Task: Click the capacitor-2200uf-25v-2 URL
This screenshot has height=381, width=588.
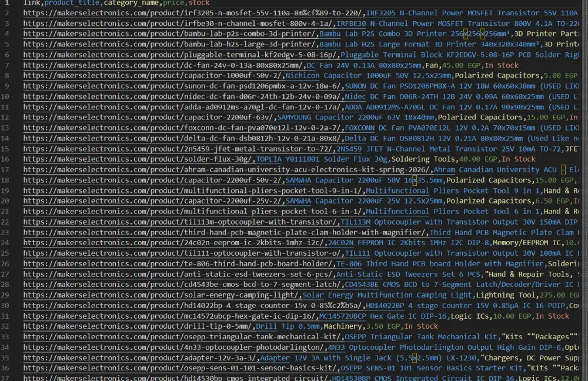Action: pyautogui.click(x=153, y=201)
